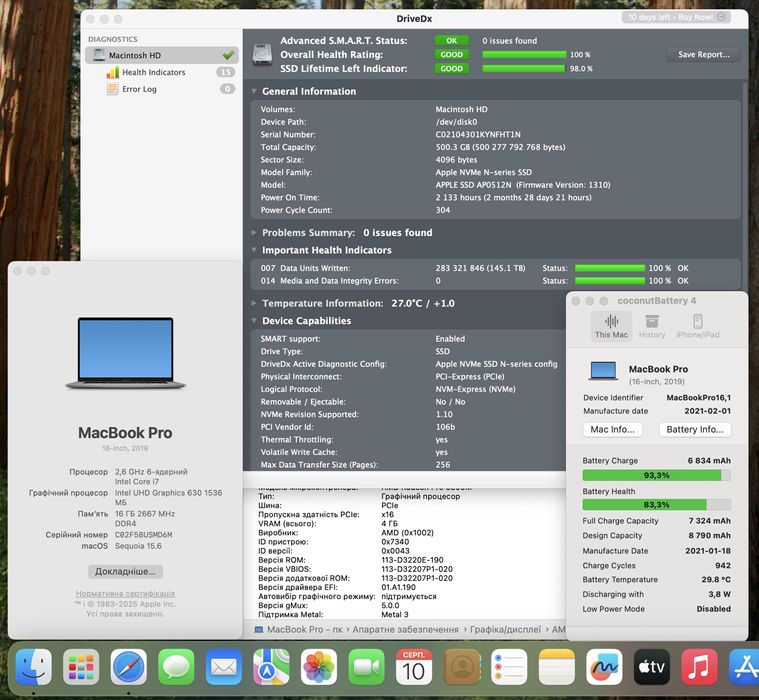Open Calendar showing 10 in the Dock

coord(413,667)
